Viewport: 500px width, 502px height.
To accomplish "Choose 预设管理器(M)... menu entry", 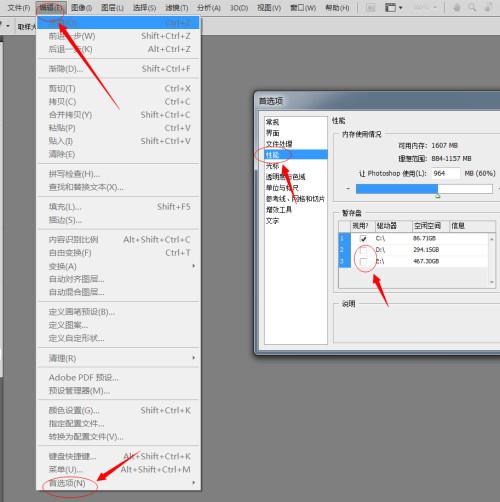I will pos(119,391).
